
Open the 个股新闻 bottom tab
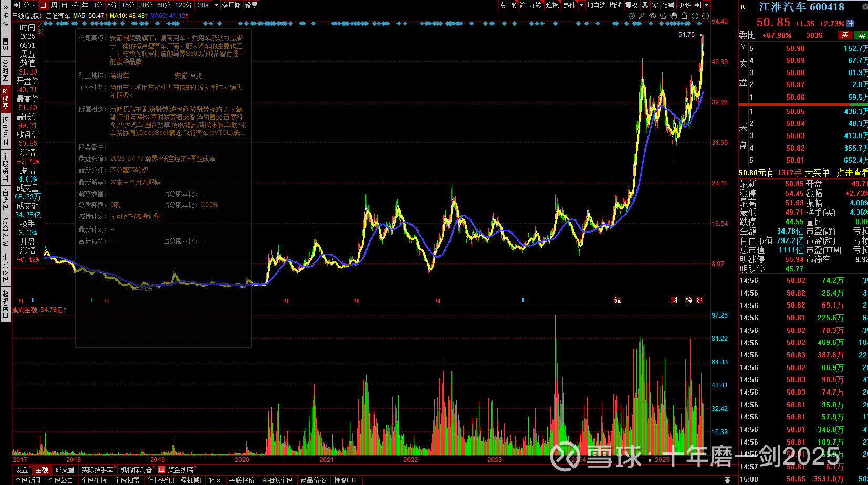point(28,480)
